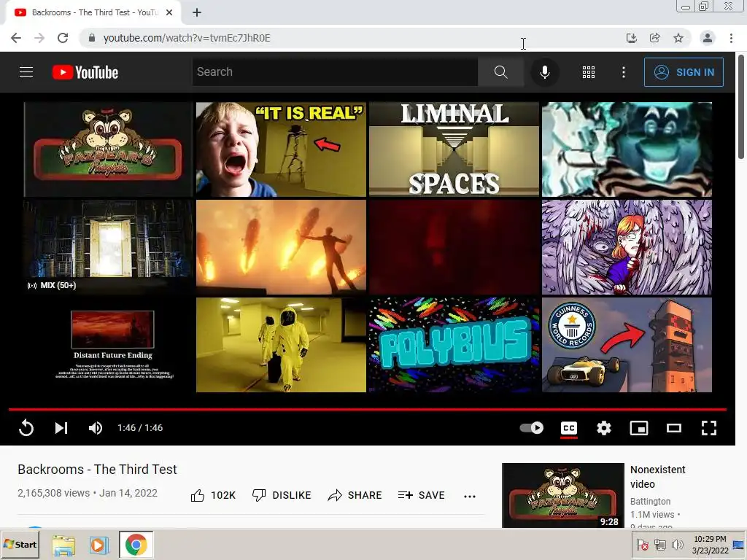The width and height of the screenshot is (747, 560).
Task: Open the "IT IS REAL" suggested video
Action: (x=281, y=149)
